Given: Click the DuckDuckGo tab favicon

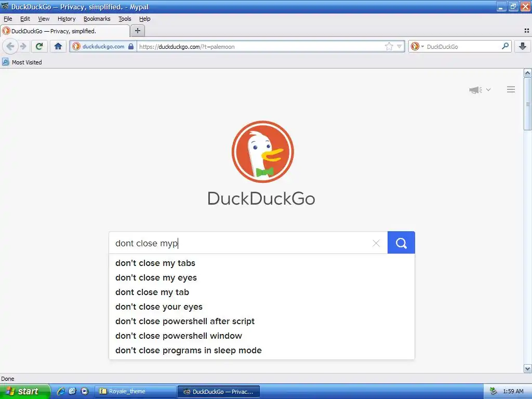Looking at the screenshot, I should click(x=6, y=31).
